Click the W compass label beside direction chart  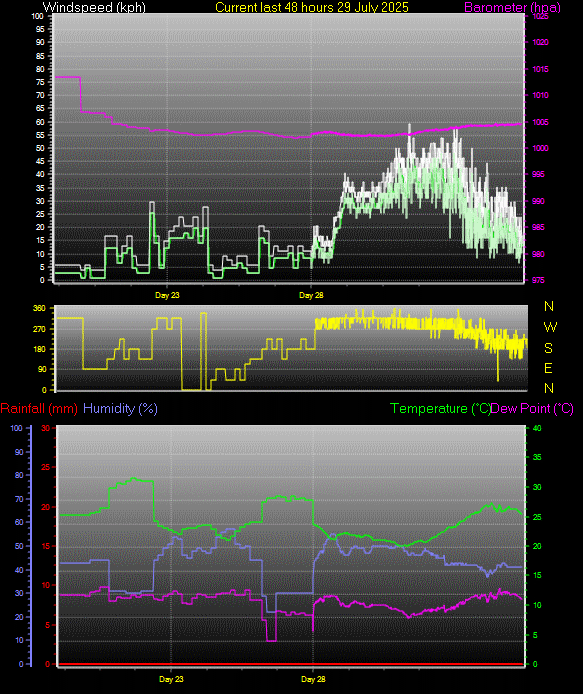tap(550, 327)
